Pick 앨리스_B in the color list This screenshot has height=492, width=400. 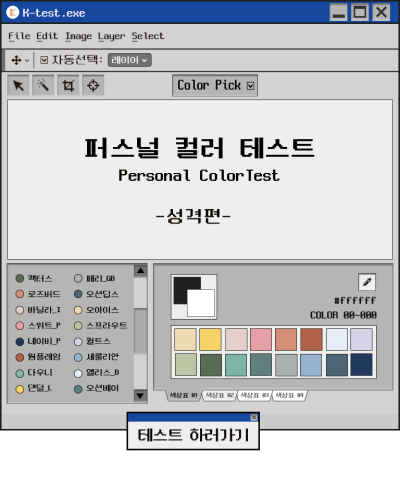pos(96,372)
